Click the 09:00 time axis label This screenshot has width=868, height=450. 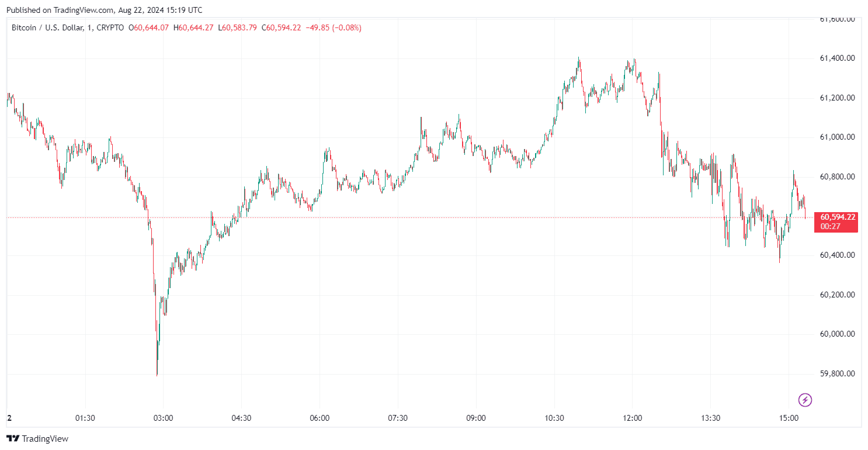[x=476, y=418]
